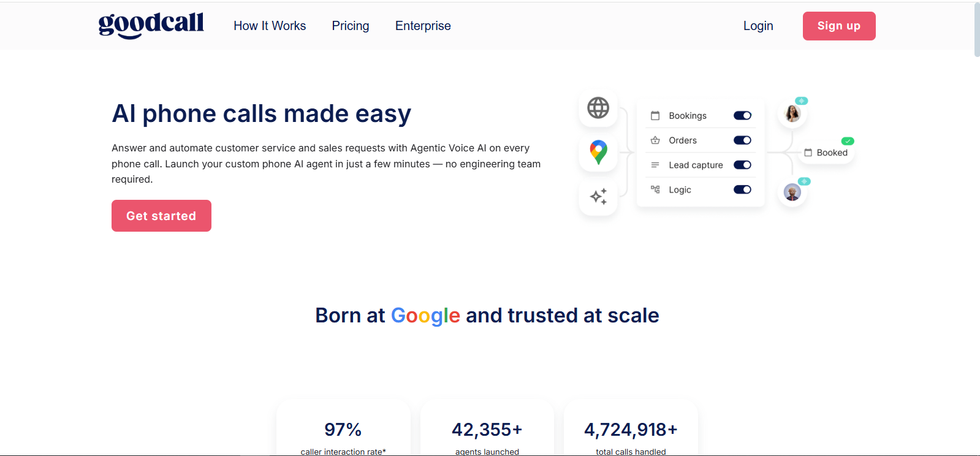Disable the Lead capture switch
980x456 pixels.
[x=742, y=165]
